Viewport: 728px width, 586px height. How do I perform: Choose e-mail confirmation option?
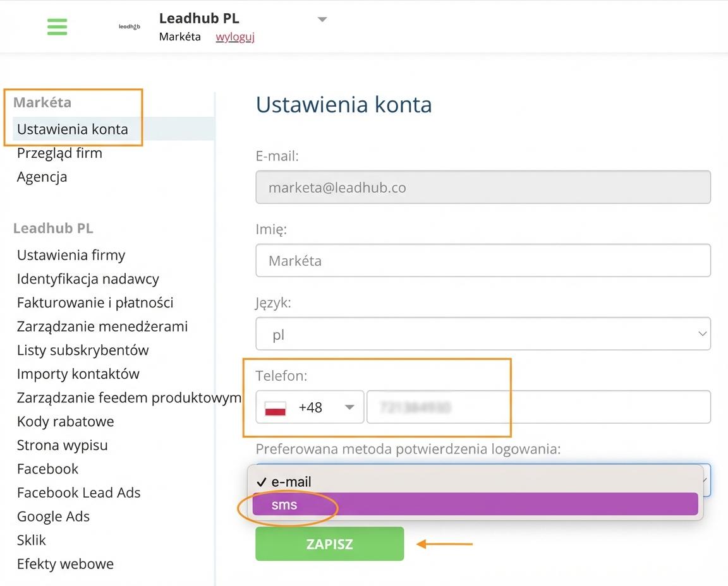click(x=475, y=482)
